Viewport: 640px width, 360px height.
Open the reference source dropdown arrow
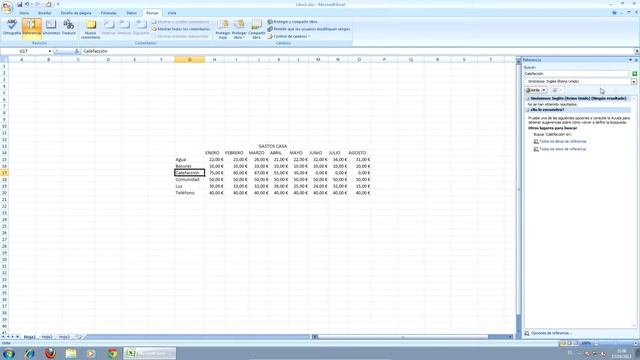(x=634, y=82)
